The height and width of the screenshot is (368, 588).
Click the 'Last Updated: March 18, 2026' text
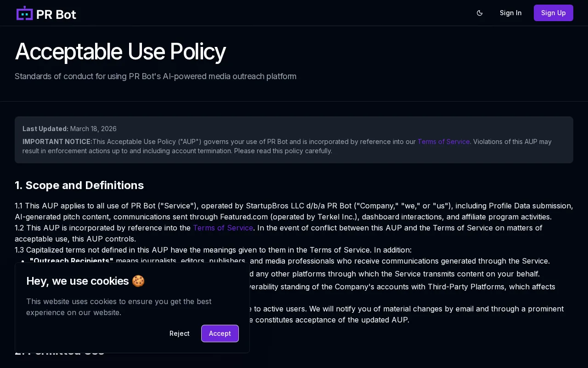pyautogui.click(x=69, y=129)
